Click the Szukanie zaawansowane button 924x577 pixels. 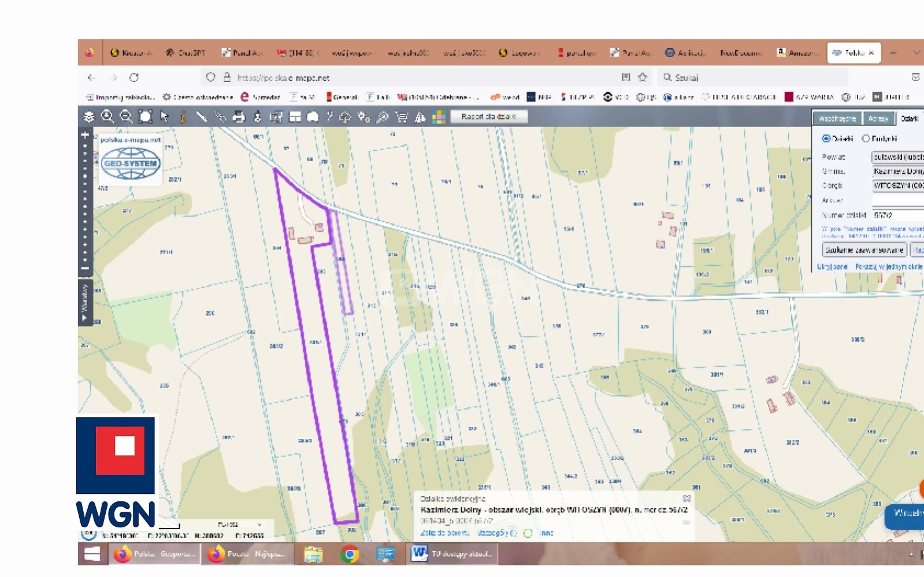(x=864, y=250)
